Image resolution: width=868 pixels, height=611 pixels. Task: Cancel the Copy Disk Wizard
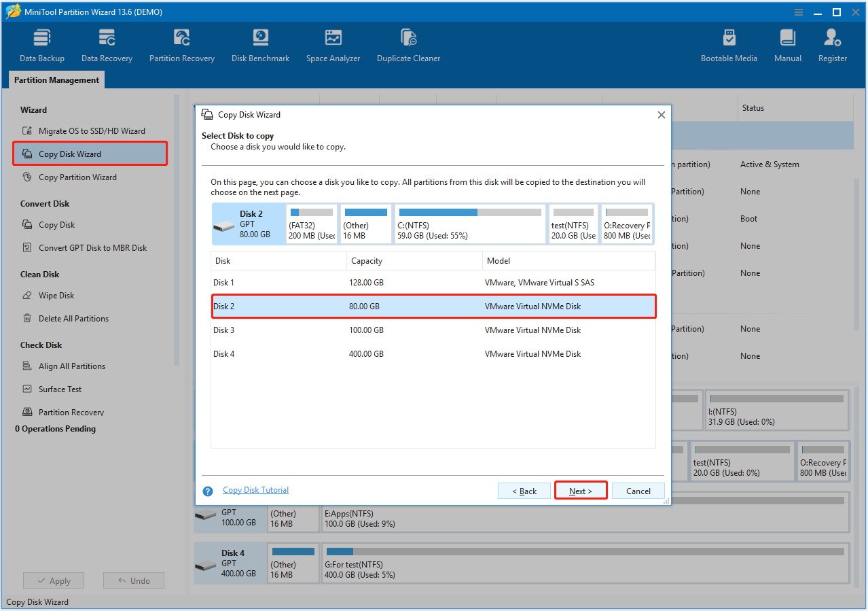click(638, 491)
